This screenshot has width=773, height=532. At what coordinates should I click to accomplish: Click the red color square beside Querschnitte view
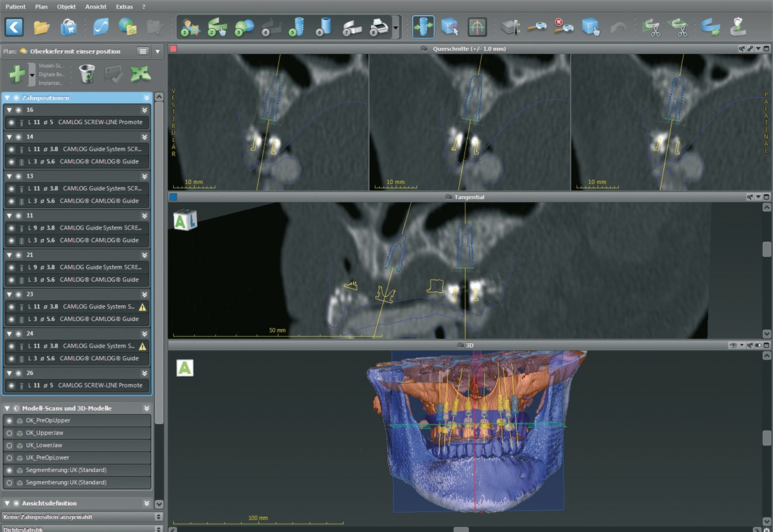[x=173, y=49]
